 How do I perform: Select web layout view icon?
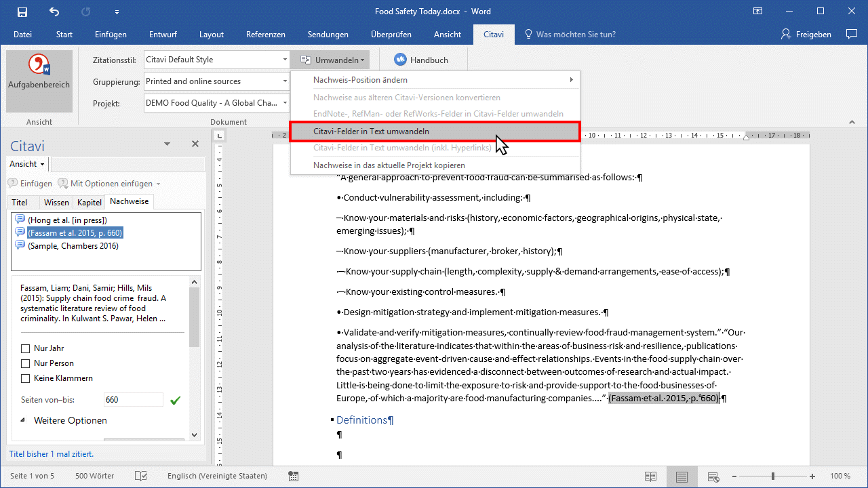click(713, 476)
